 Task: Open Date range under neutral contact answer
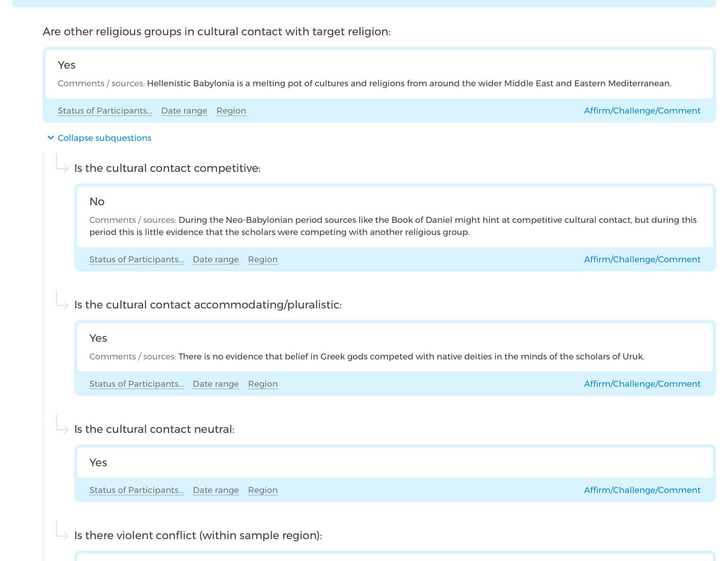[216, 491]
